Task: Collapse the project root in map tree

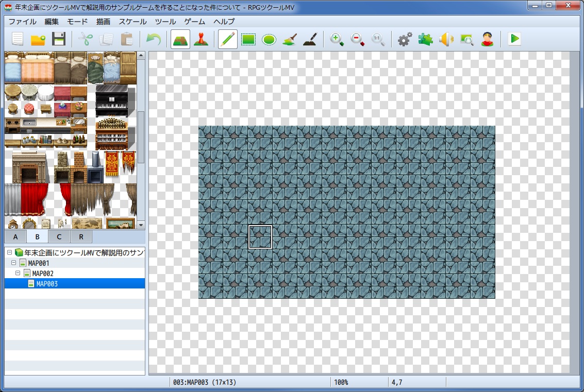Action: click(9, 253)
